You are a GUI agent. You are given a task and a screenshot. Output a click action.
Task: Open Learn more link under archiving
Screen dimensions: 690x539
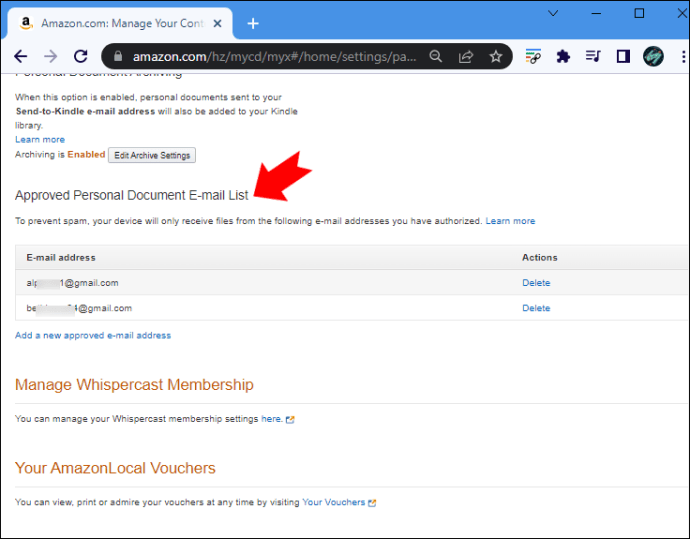[40, 139]
